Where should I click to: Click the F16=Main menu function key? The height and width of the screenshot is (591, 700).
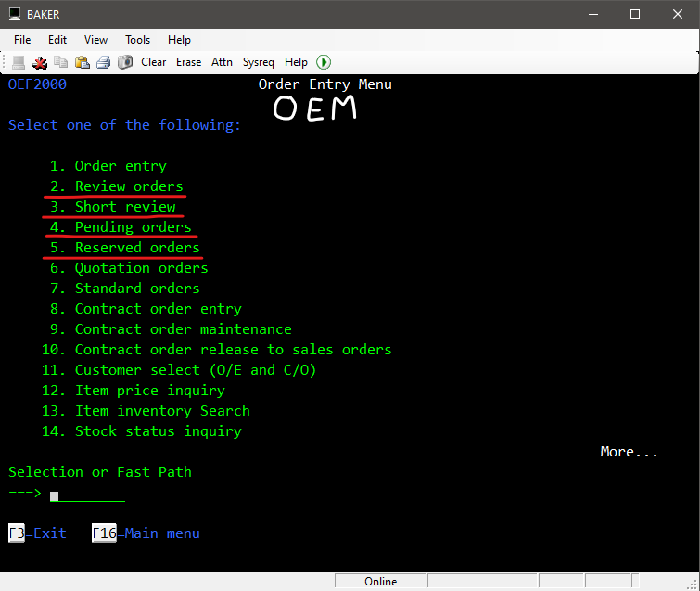coord(146,533)
